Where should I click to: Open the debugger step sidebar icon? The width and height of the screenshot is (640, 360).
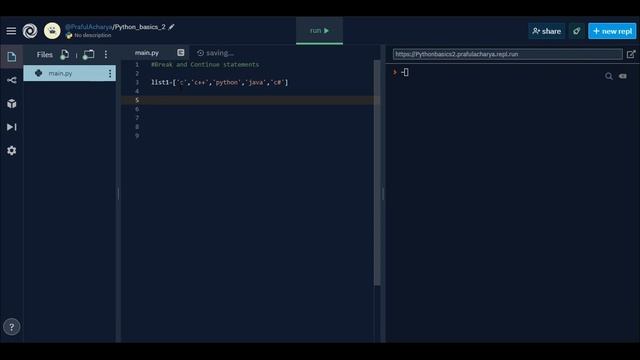click(x=11, y=127)
